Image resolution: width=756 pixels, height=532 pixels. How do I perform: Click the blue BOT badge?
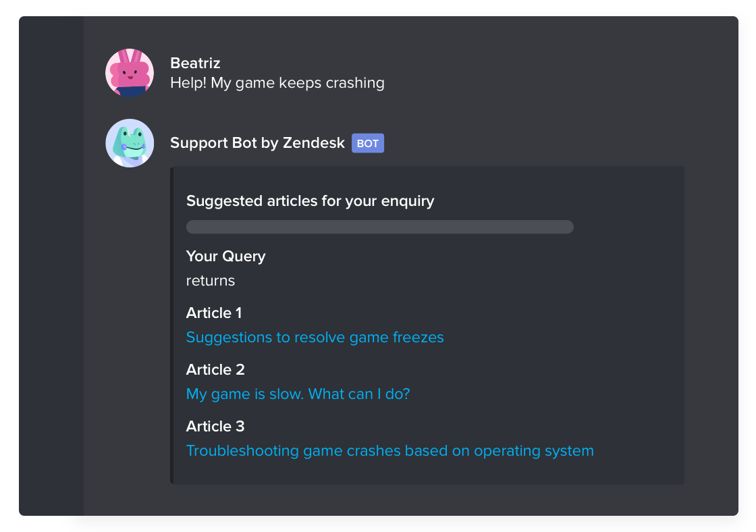tap(368, 143)
